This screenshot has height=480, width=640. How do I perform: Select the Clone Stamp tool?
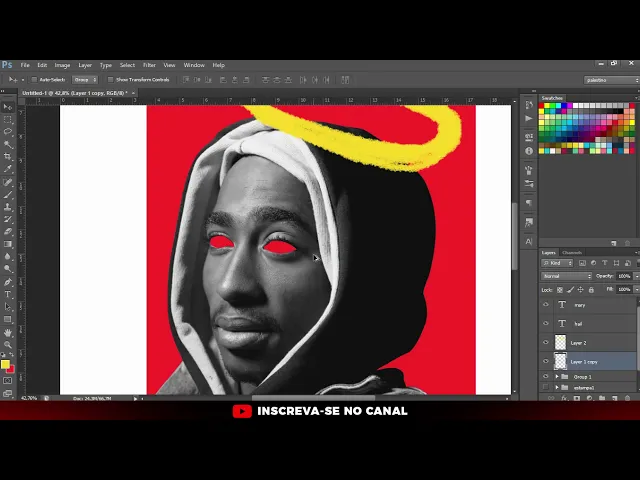pyautogui.click(x=8, y=207)
